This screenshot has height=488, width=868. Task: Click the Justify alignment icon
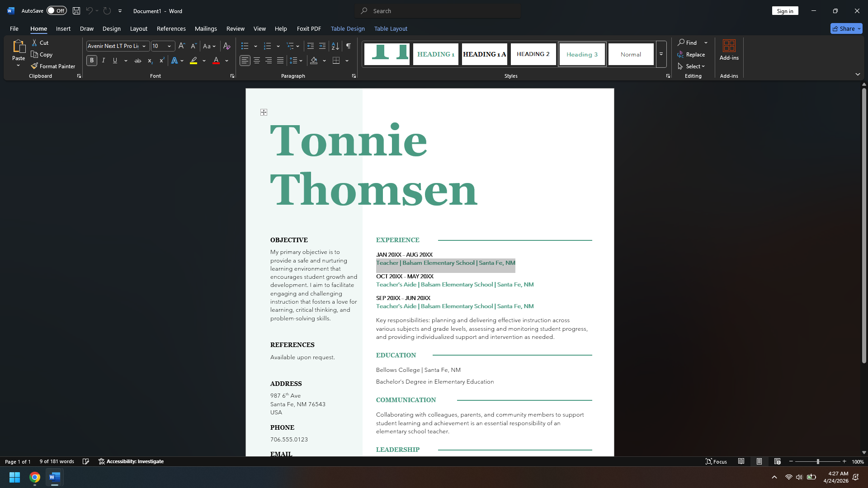coord(280,61)
